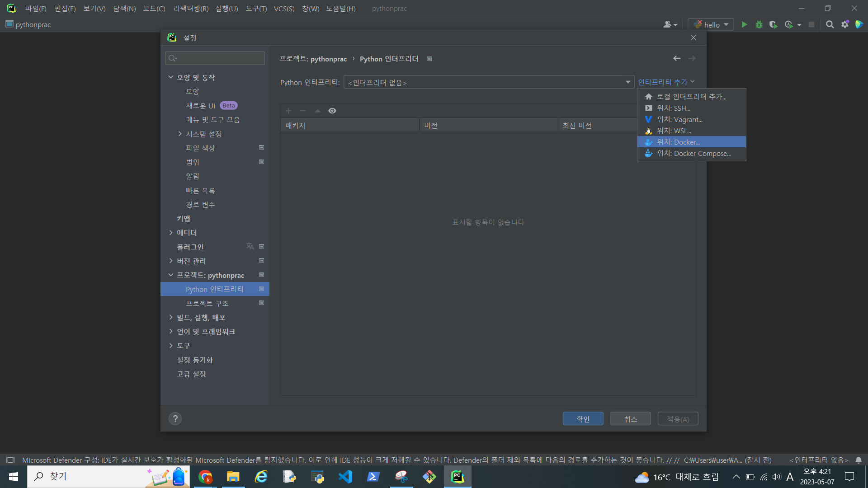Viewport: 868px width, 488px height.
Task: Click the project-level marker icon beside the breadcrumb
Action: tap(429, 59)
